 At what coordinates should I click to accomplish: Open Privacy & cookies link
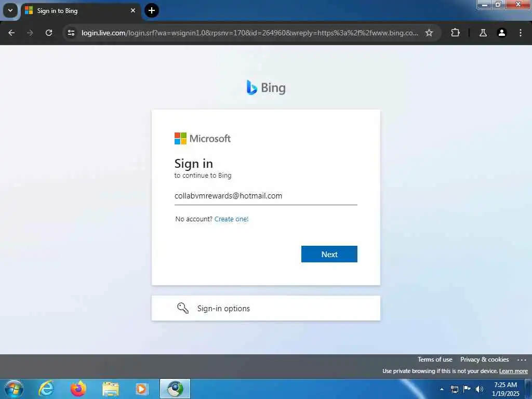(x=484, y=360)
